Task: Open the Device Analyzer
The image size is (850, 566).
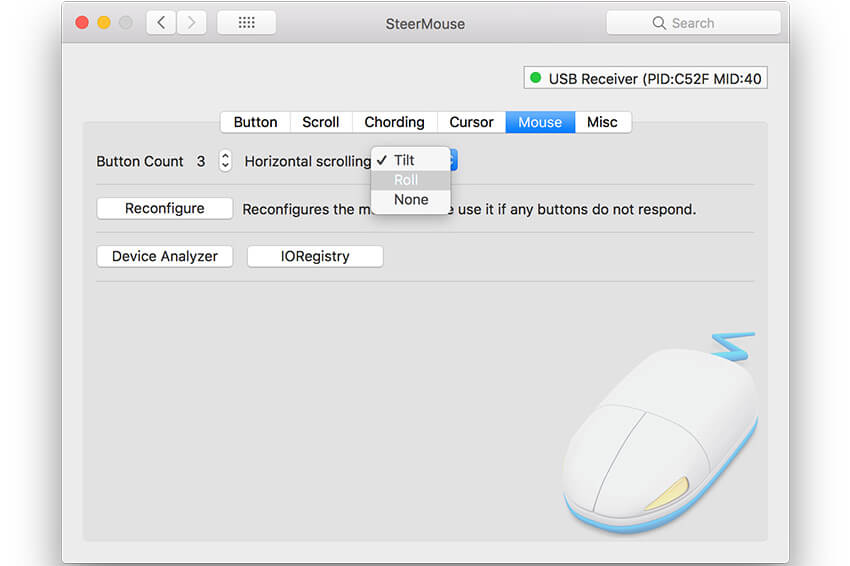Action: pos(165,256)
